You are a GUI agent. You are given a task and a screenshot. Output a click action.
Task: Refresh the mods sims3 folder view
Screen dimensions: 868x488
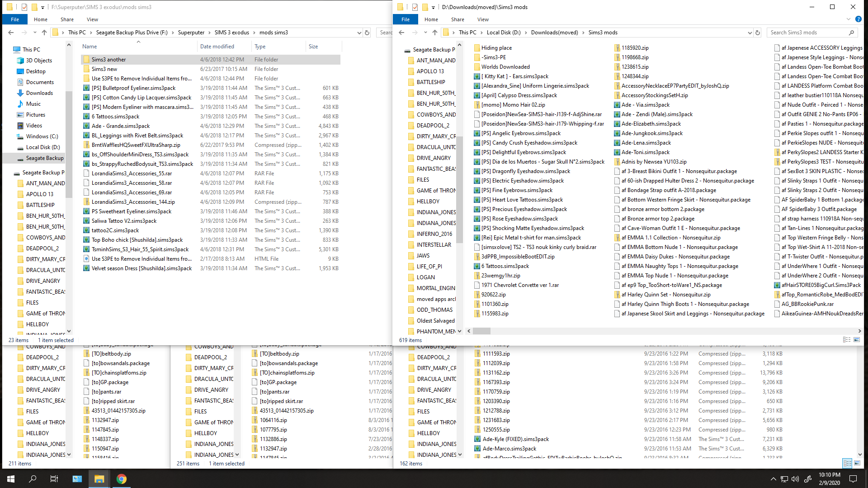click(x=367, y=33)
